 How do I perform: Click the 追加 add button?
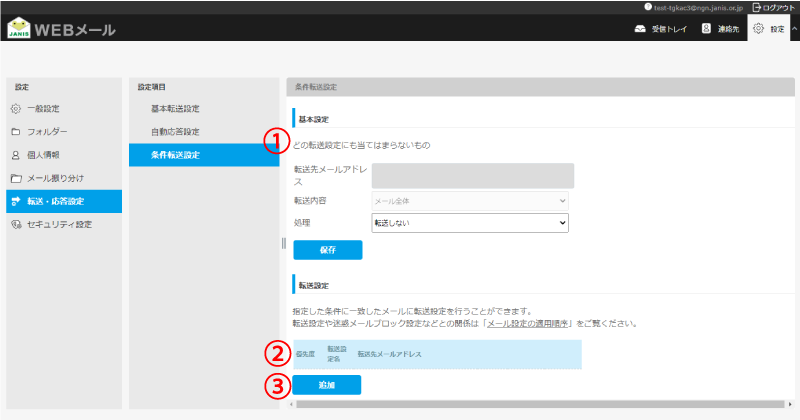point(327,384)
